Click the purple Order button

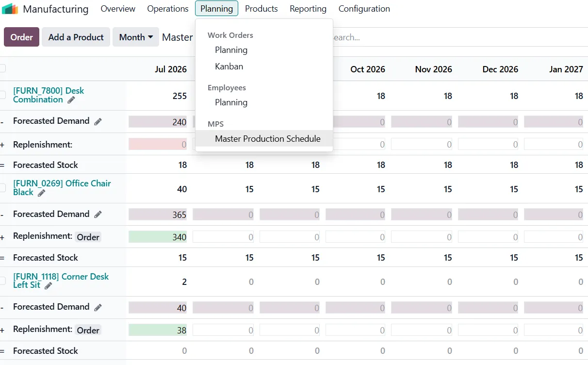pyautogui.click(x=21, y=37)
